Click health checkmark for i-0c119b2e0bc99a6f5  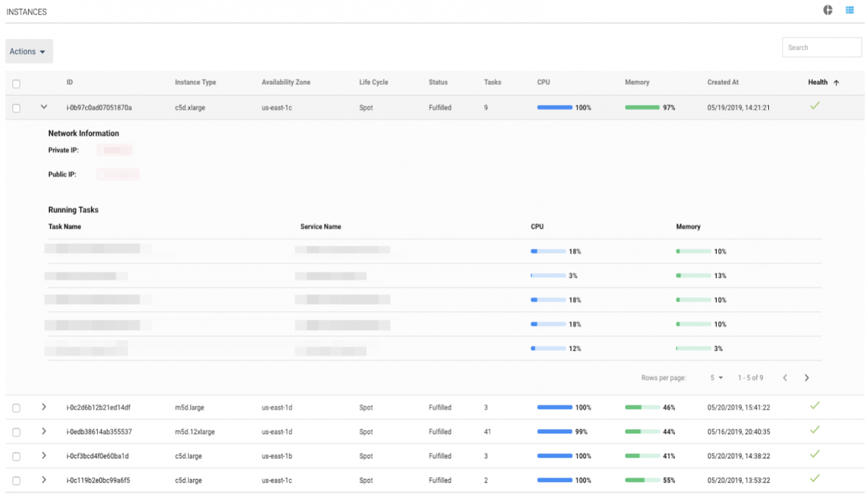click(x=814, y=478)
